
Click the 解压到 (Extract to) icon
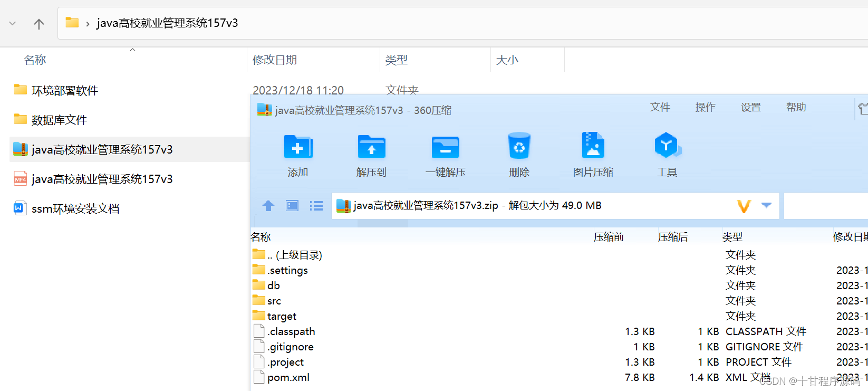coord(372,147)
